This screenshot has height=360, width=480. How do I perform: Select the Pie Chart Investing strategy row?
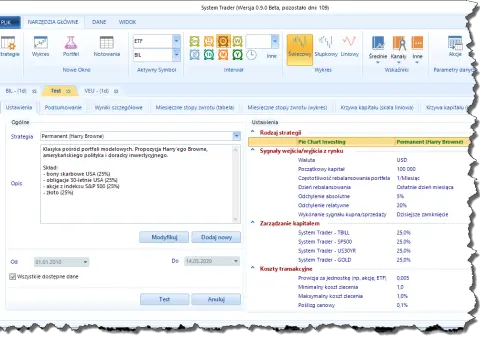(x=359, y=142)
